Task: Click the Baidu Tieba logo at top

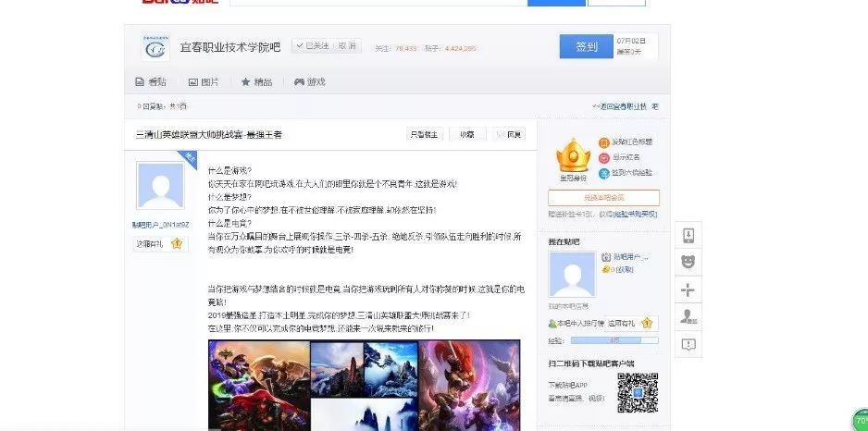Action: tap(180, 2)
